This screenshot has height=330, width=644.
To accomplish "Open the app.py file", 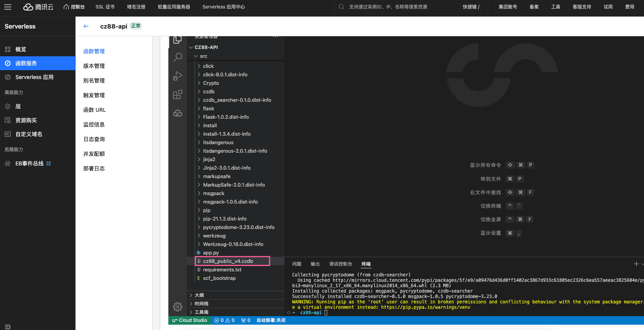I will point(211,253).
